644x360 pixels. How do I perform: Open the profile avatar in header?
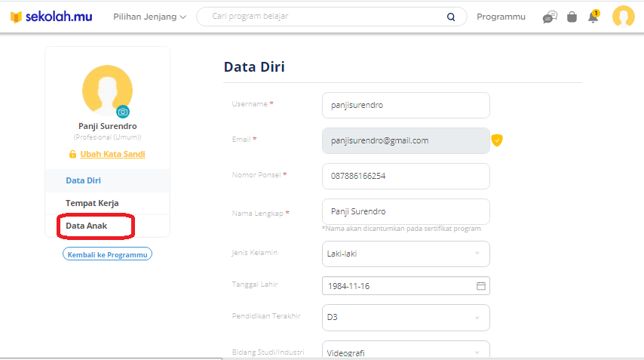pos(624,17)
